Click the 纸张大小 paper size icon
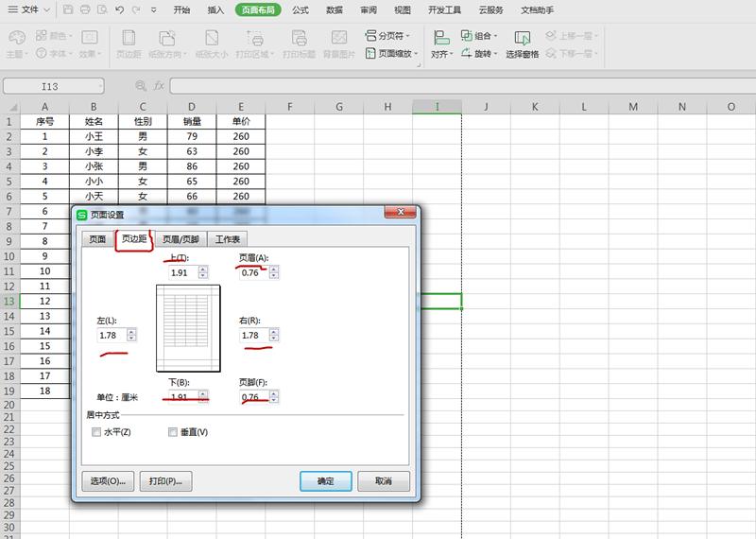Screen dimensions: 756x539 point(212,38)
